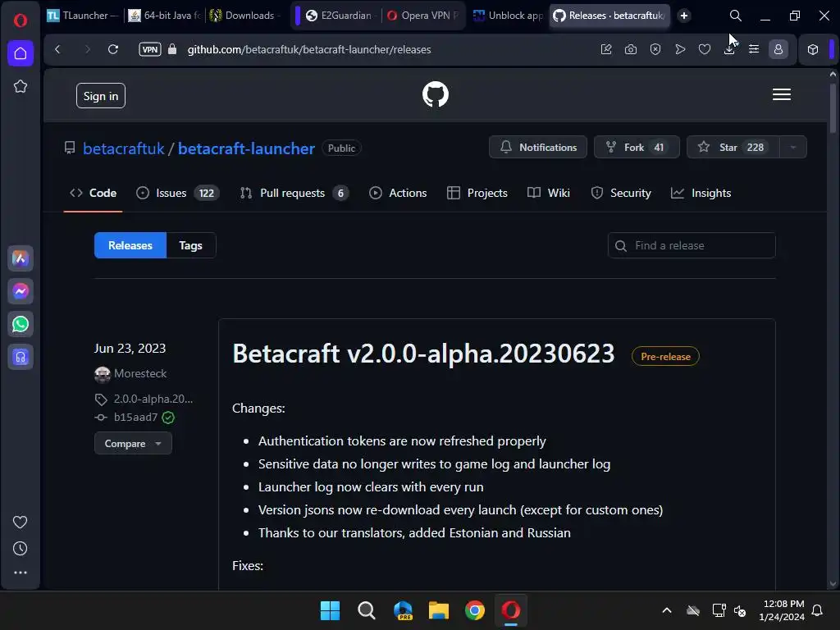Switch to the Unblock app tab

point(508,16)
